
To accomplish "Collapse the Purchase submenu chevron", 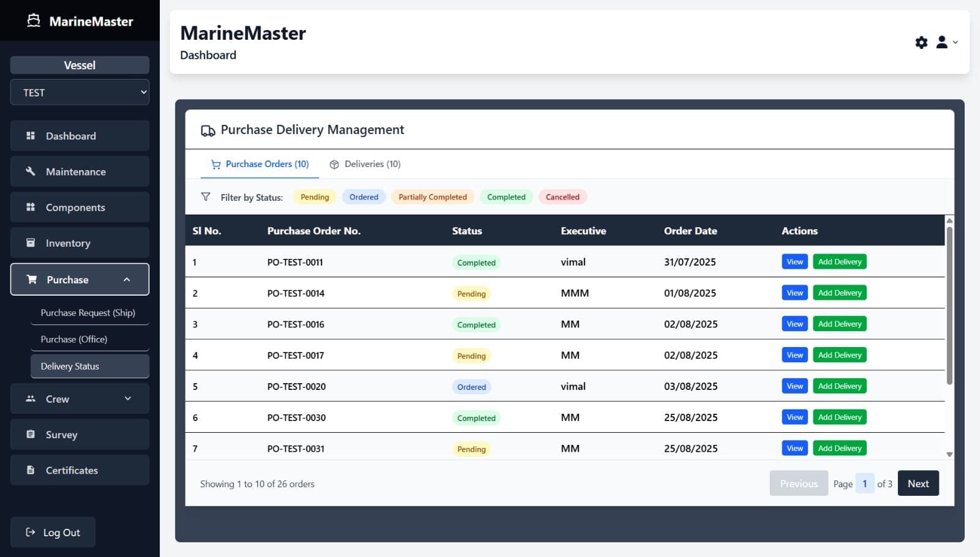I will (127, 279).
